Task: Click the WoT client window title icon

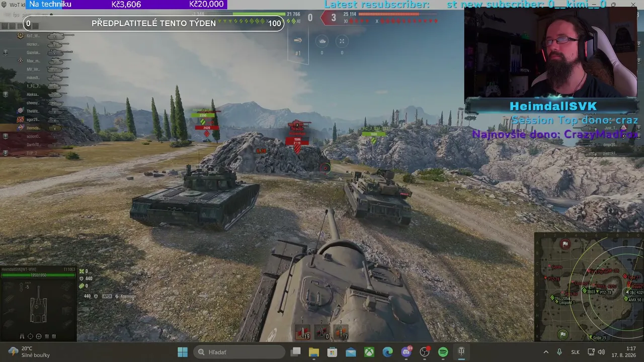Action: click(x=4, y=5)
